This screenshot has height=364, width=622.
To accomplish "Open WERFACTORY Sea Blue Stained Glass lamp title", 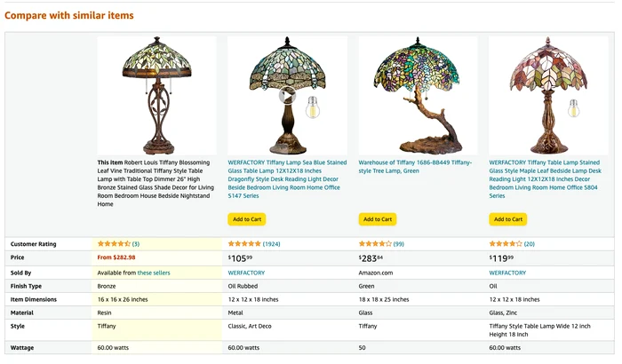I will coord(287,178).
